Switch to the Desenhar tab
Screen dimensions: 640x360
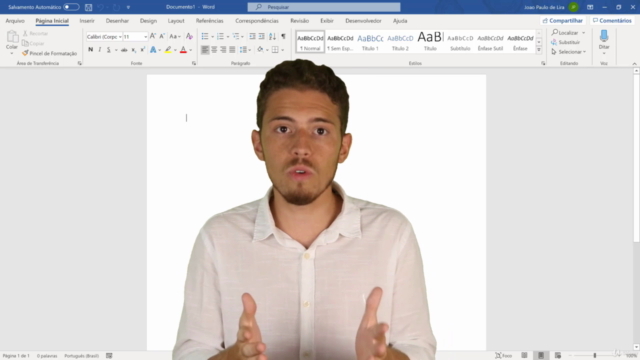(117, 20)
